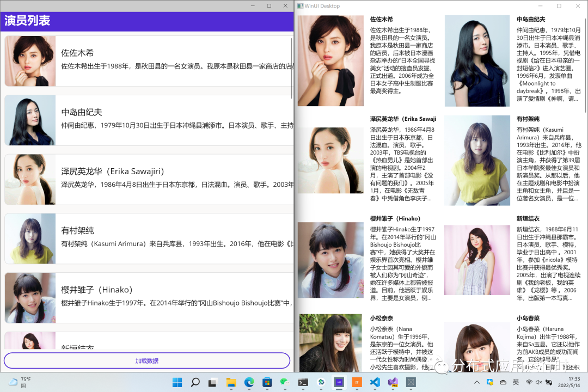Show hidden tray icons chevron
Image resolution: width=588 pixels, height=392 pixels.
click(476, 382)
